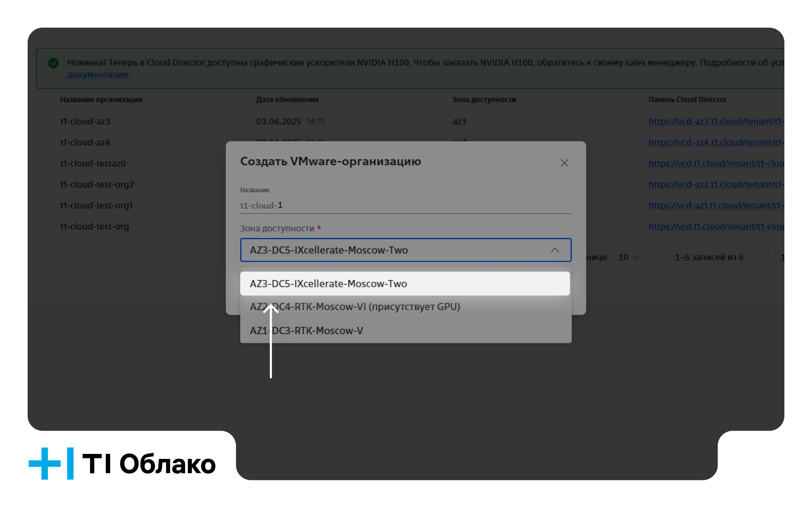Open vcd-az1.t1.cloud tenant link

pyautogui.click(x=716, y=206)
